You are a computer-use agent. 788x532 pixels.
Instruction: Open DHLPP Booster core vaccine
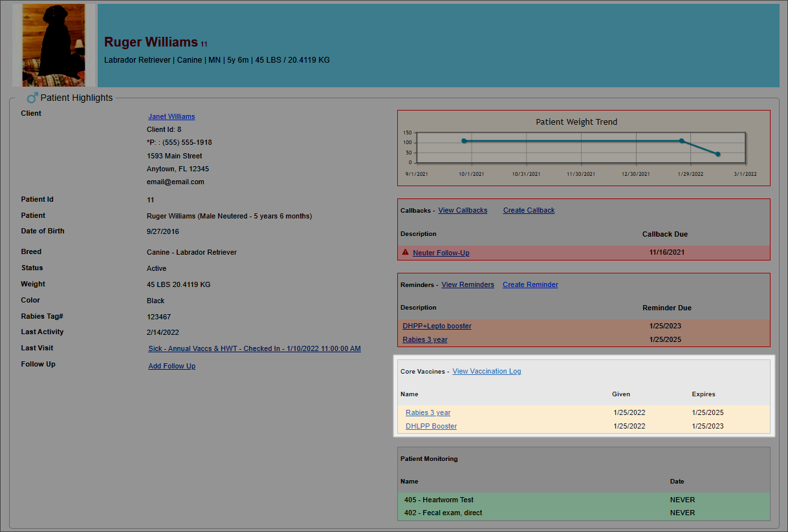pos(431,426)
